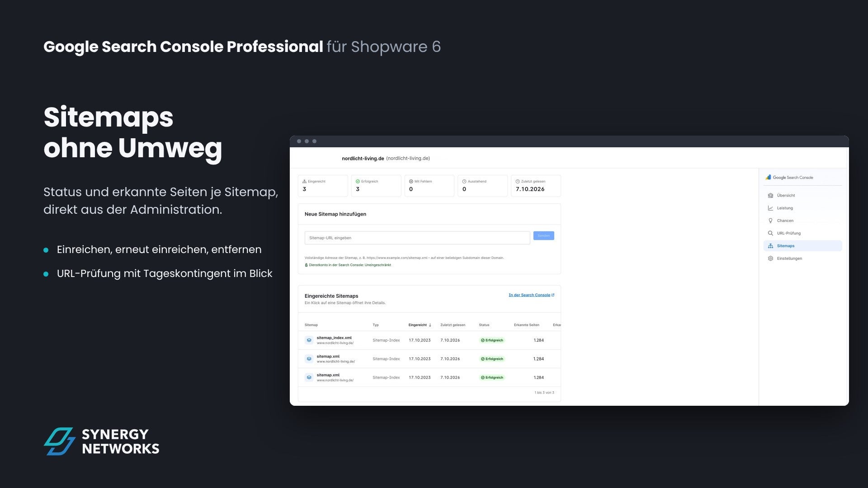Click the nordlicht-living.de domain title
This screenshot has width=868, height=488.
click(363, 159)
